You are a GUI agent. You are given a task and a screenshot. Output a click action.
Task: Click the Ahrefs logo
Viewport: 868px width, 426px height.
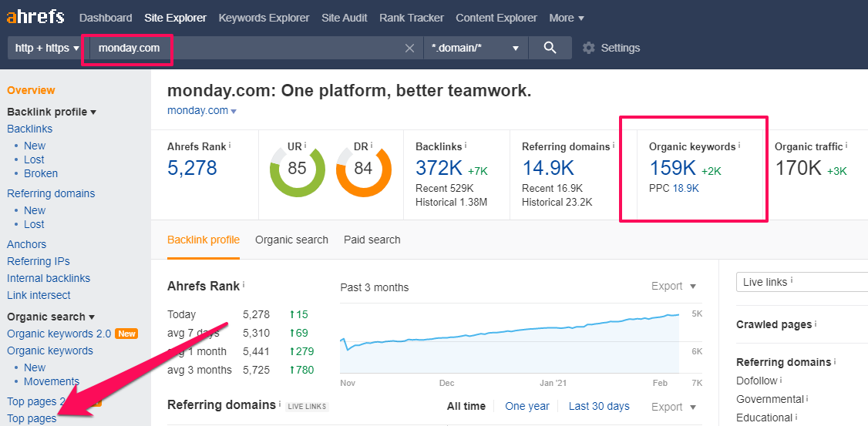[x=35, y=17]
